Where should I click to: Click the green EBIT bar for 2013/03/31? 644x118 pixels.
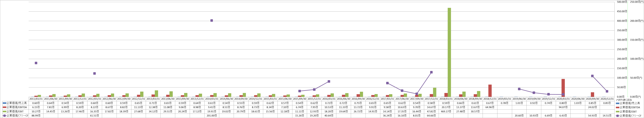pos(156,94)
